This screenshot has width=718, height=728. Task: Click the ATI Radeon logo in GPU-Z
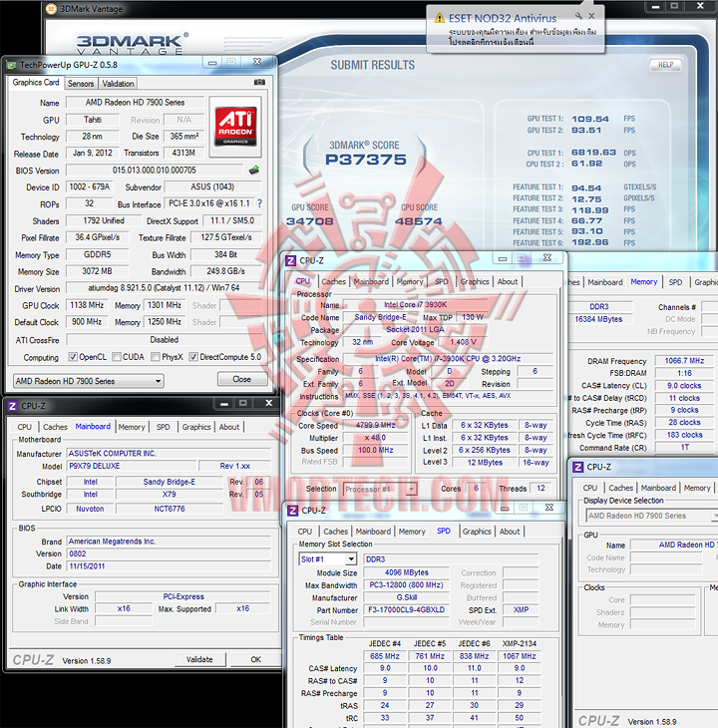tap(235, 127)
